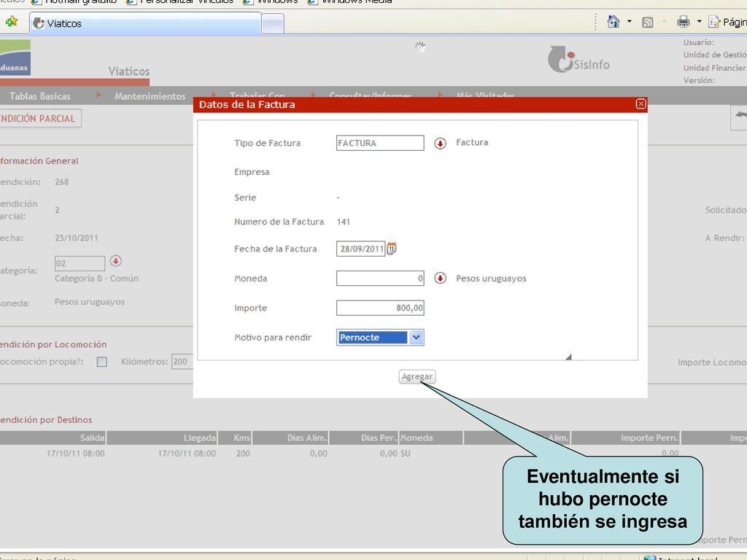The height and width of the screenshot is (560, 747).
Task: Click the Importe amount field
Action: [380, 308]
